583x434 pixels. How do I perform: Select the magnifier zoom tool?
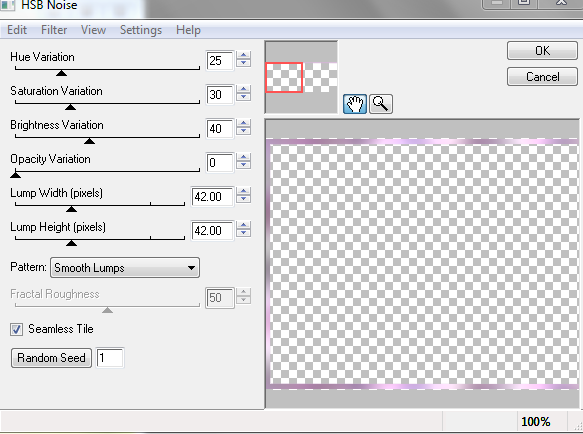[380, 104]
